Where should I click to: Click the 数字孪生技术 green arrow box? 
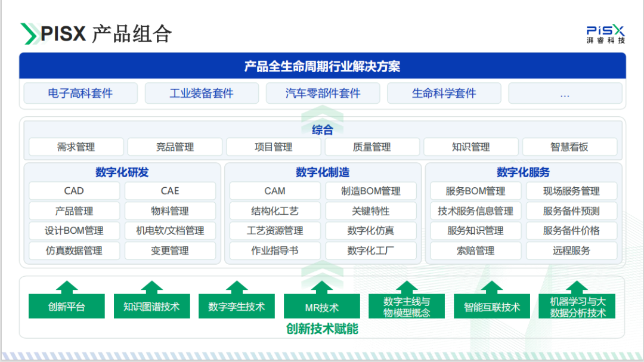click(x=237, y=306)
